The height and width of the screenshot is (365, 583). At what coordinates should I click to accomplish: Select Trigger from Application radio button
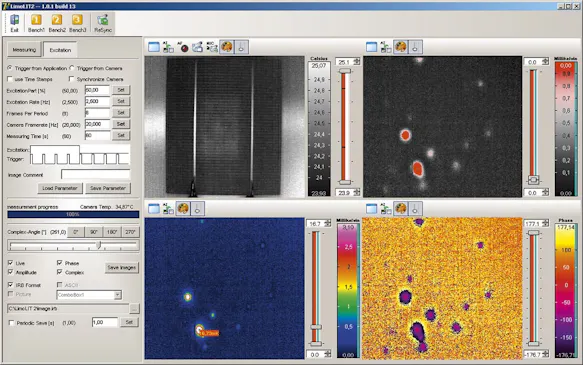pyautogui.click(x=10, y=68)
